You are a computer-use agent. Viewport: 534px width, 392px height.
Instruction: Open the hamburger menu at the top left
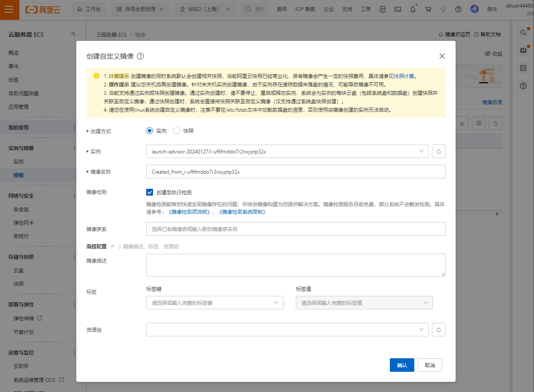coord(9,10)
